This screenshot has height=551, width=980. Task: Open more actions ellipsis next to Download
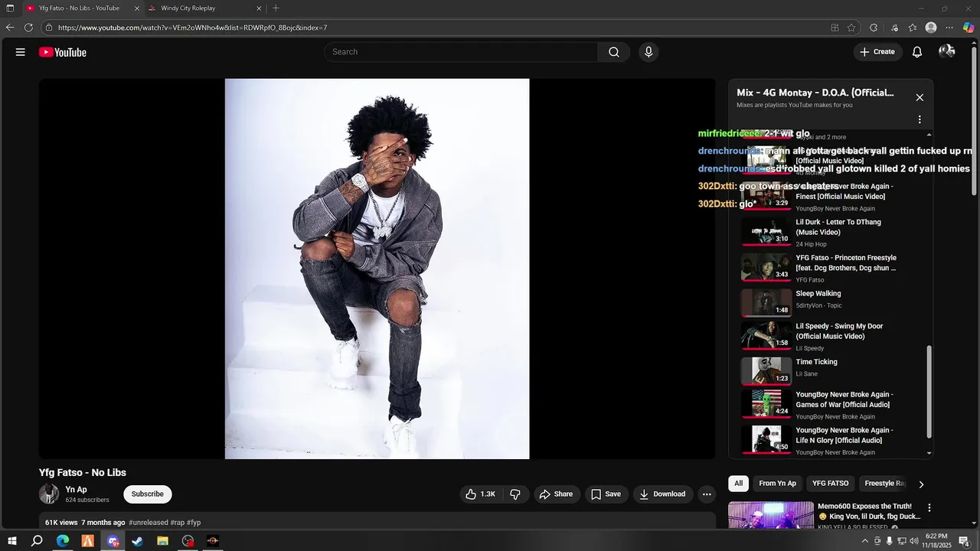click(707, 494)
